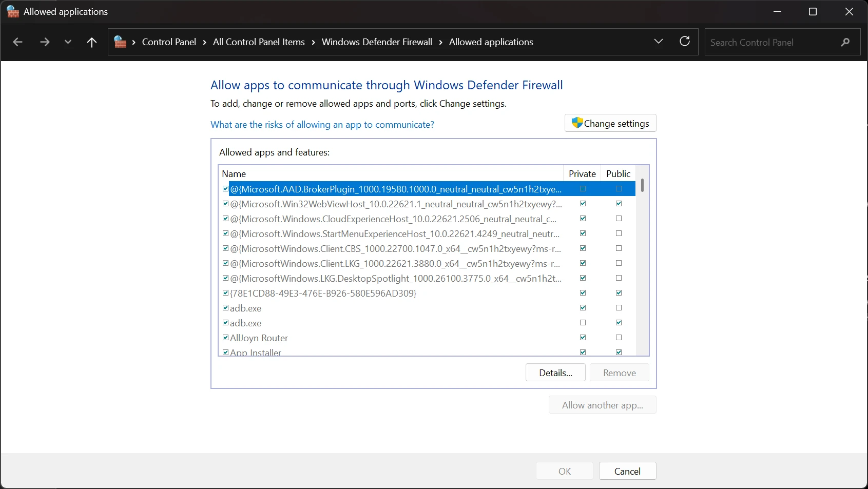Image resolution: width=868 pixels, height=489 pixels.
Task: Click the Forward navigation arrow
Action: point(45,42)
